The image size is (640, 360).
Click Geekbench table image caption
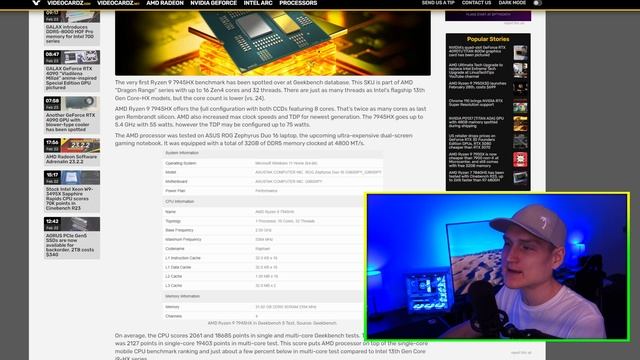tap(272, 323)
